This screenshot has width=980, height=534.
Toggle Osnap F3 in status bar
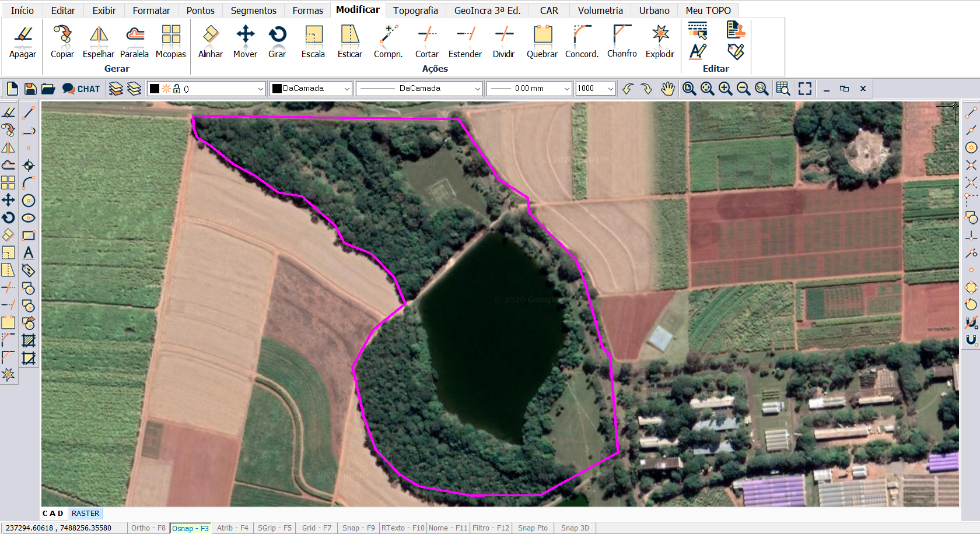(190, 528)
